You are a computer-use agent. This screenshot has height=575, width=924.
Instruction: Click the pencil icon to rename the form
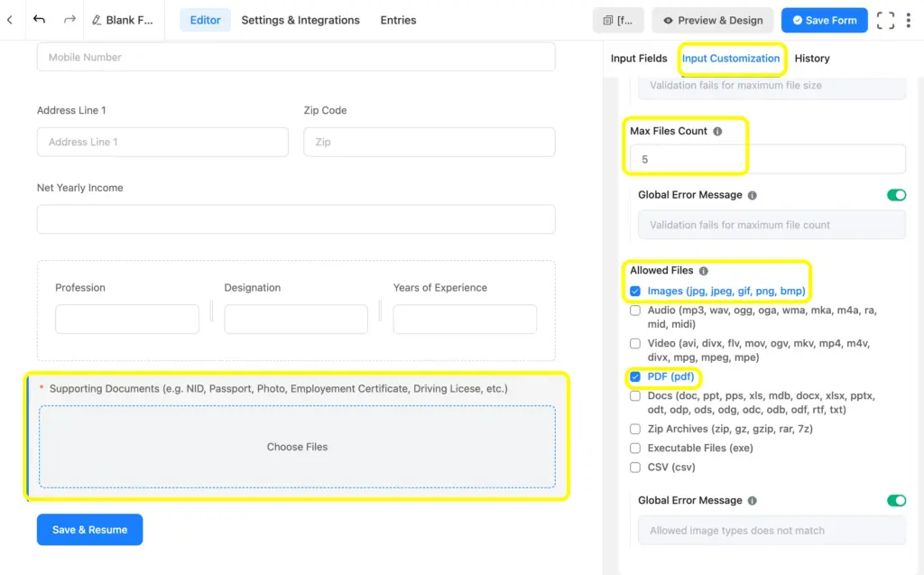tap(96, 20)
